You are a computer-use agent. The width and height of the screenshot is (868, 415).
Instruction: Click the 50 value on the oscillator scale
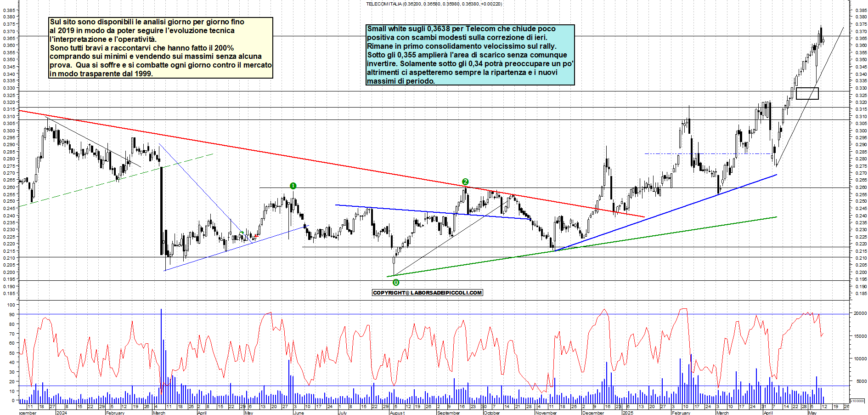tap(12, 353)
